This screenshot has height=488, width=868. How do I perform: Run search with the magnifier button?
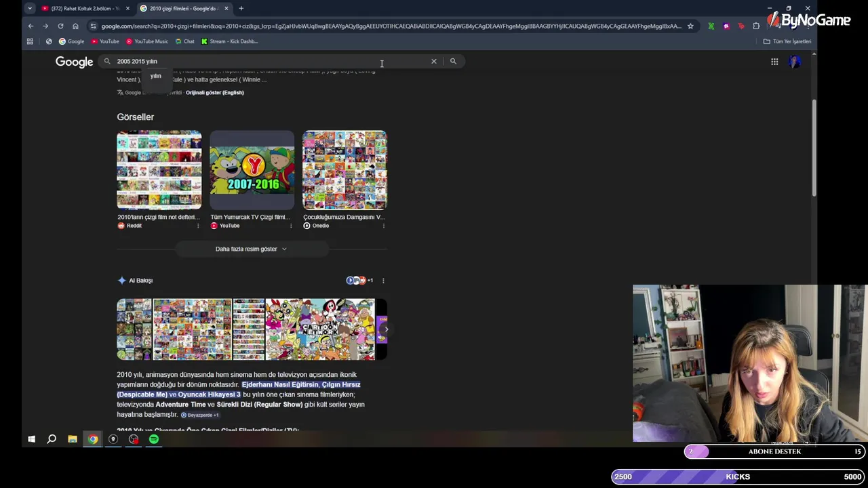[x=453, y=61]
